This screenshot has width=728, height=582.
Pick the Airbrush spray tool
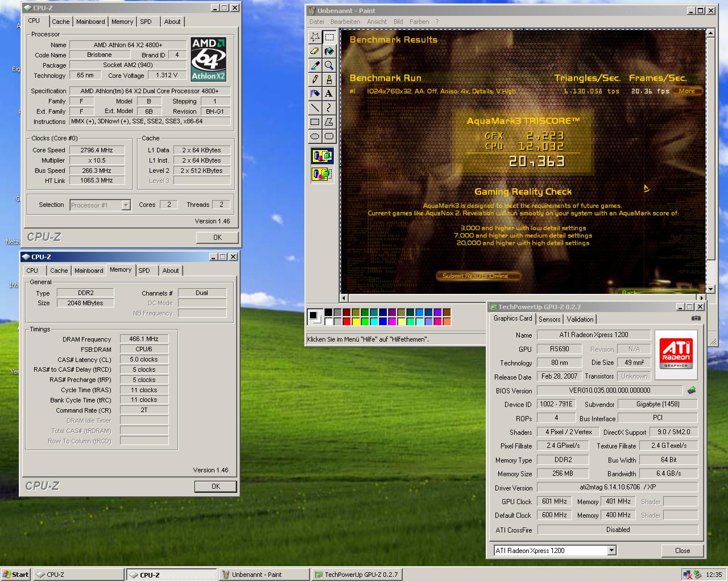(x=315, y=94)
